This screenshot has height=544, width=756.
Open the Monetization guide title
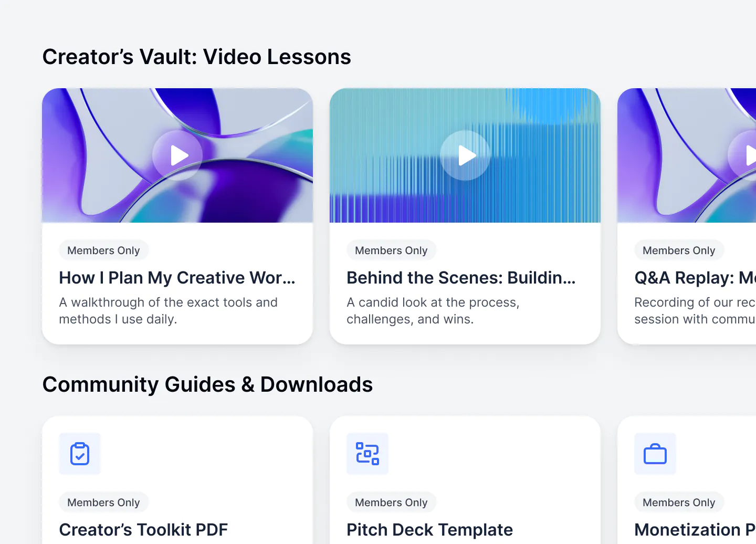695,530
